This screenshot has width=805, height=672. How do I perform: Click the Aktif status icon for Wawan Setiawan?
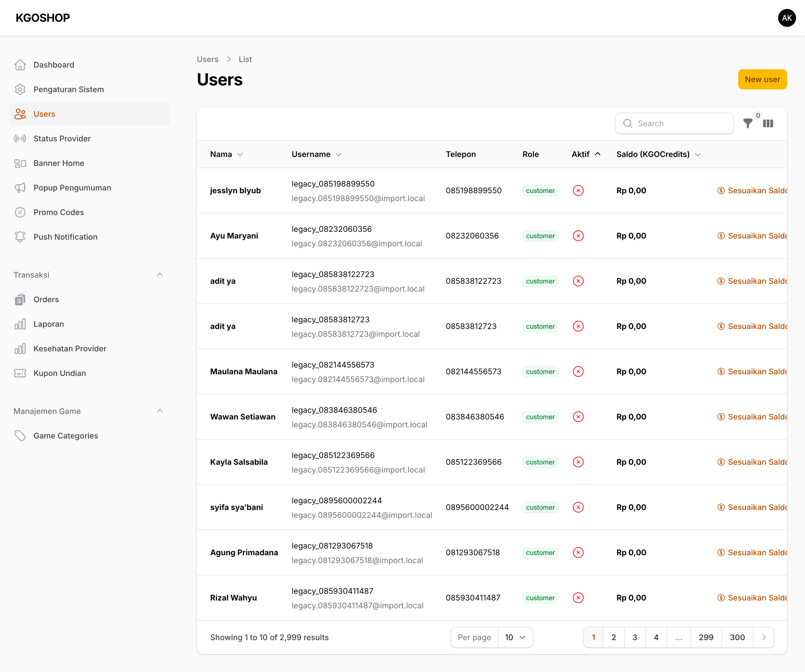tap(578, 416)
